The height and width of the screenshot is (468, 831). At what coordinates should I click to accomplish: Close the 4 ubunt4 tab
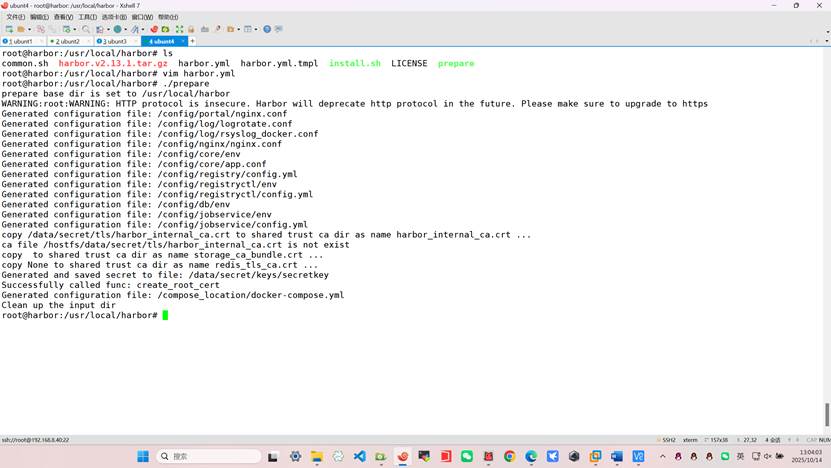(183, 41)
